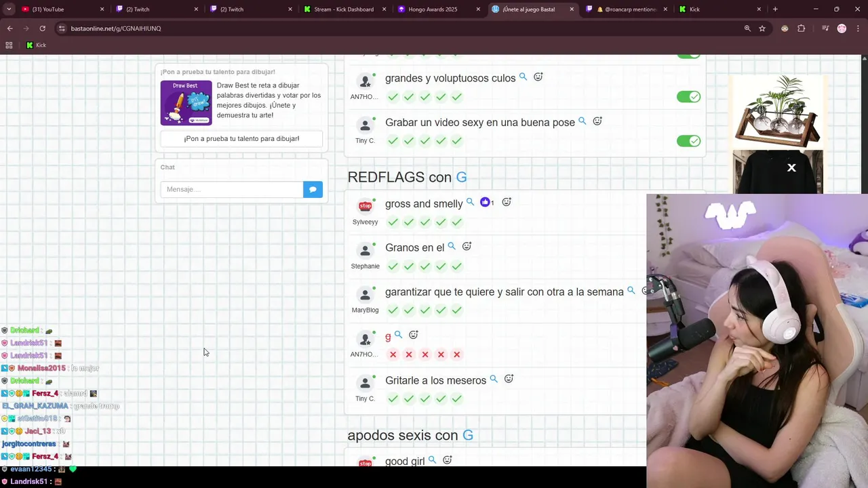Image resolution: width=868 pixels, height=488 pixels.
Task: Click the first green checkmark under 'gross and smelly'
Action: [393, 222]
